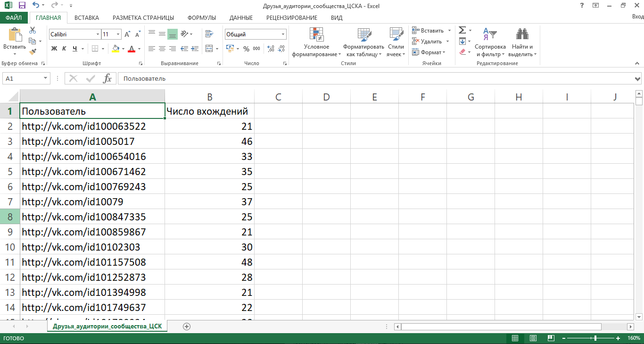Open the ФАЙЛ backstage tab

pyautogui.click(x=14, y=17)
